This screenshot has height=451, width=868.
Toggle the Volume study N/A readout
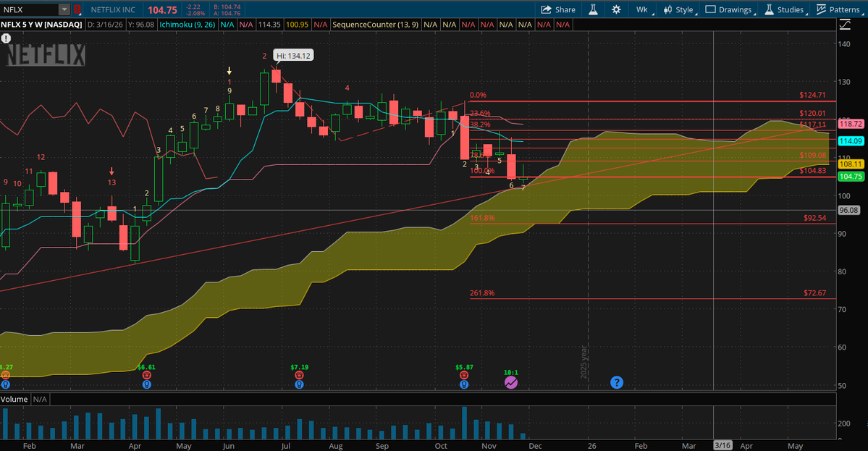click(x=40, y=399)
